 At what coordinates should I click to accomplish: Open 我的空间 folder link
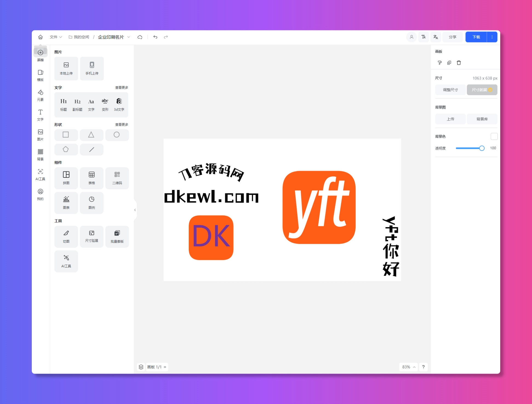pyautogui.click(x=79, y=37)
